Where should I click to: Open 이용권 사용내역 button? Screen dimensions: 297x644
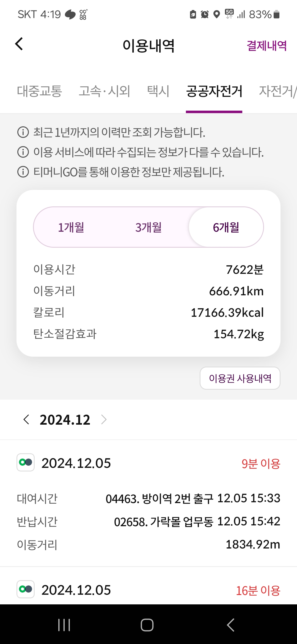[240, 378]
